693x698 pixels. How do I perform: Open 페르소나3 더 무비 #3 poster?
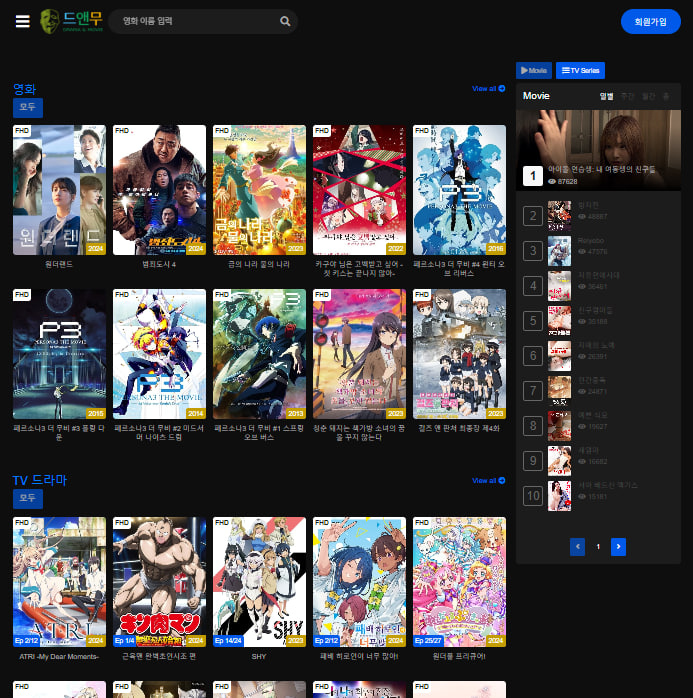click(59, 354)
